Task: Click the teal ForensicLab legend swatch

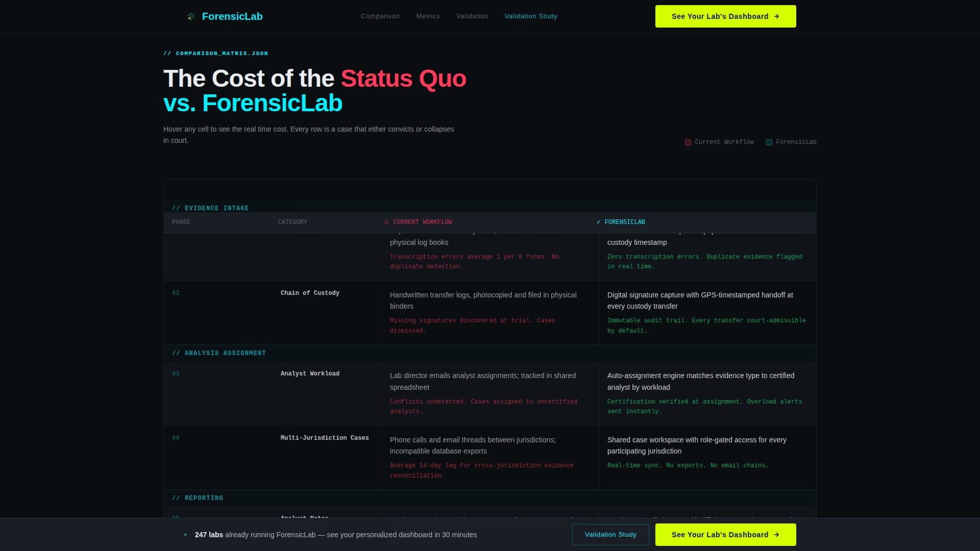Action: (769, 142)
